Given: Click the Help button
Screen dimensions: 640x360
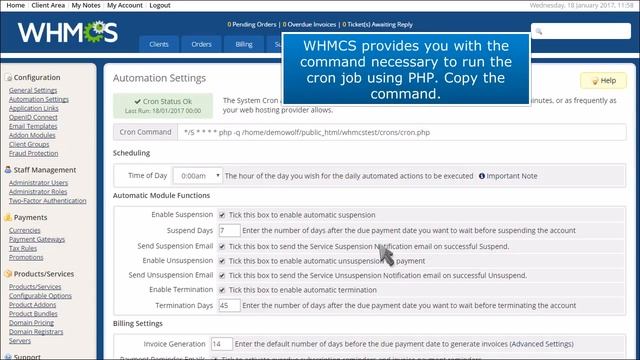Looking at the screenshot, I should [x=603, y=81].
